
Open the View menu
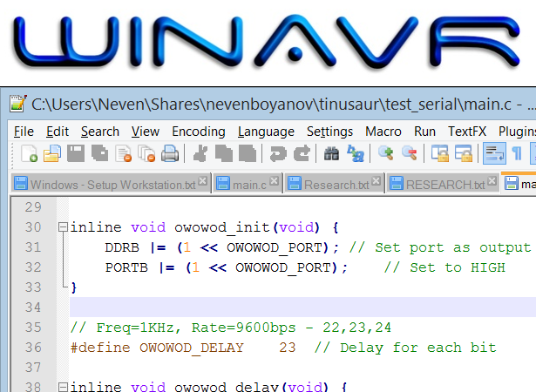[x=146, y=132]
